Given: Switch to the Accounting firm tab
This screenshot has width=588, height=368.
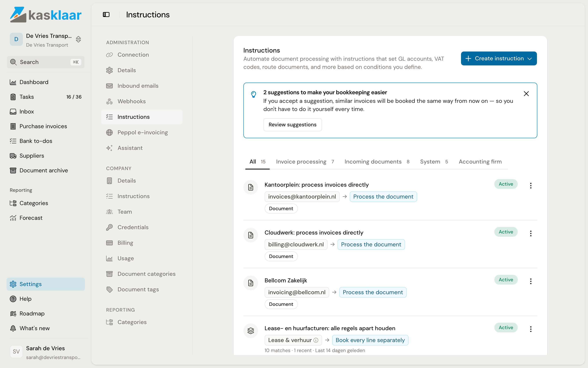Looking at the screenshot, I should (x=480, y=162).
